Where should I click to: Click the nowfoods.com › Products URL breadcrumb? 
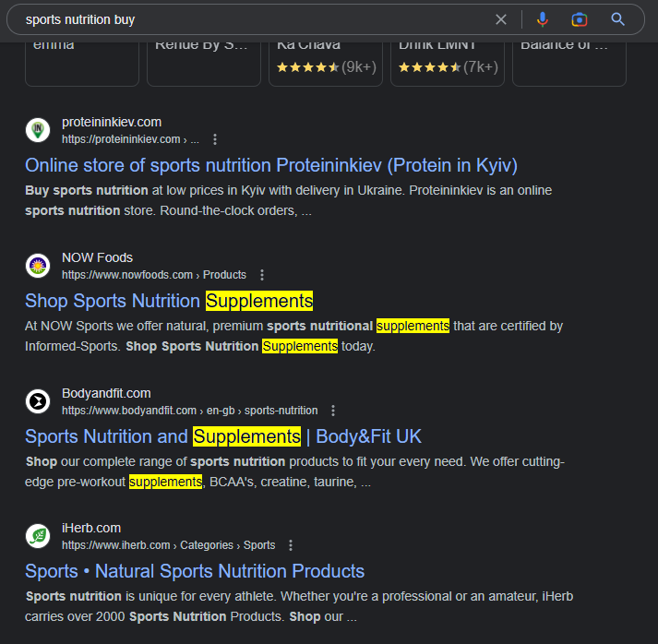(x=154, y=275)
